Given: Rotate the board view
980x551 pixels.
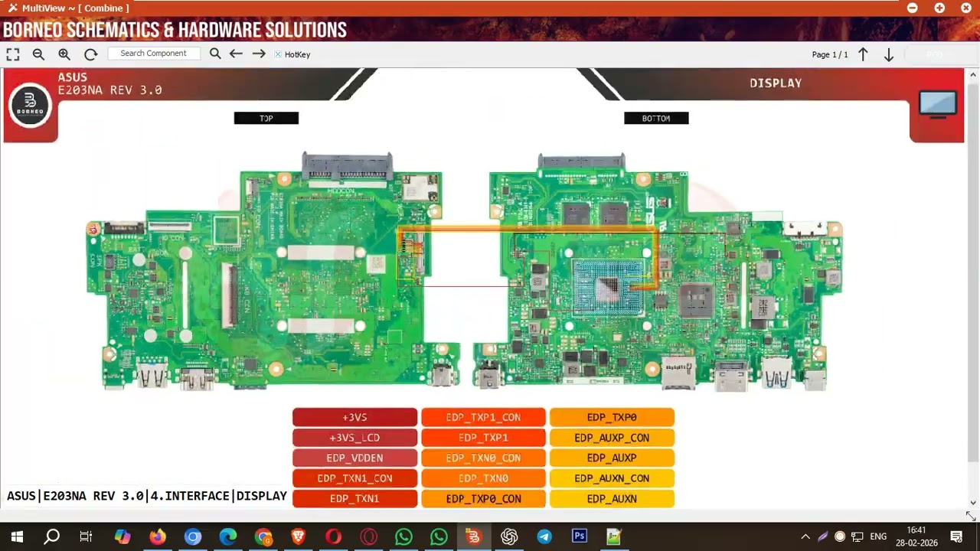Looking at the screenshot, I should click(x=90, y=54).
